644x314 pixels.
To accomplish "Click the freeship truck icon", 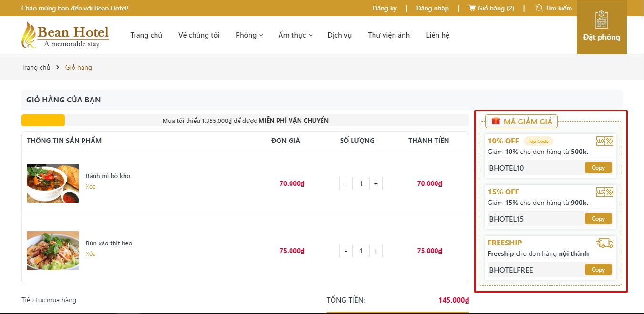I will click(x=604, y=243).
